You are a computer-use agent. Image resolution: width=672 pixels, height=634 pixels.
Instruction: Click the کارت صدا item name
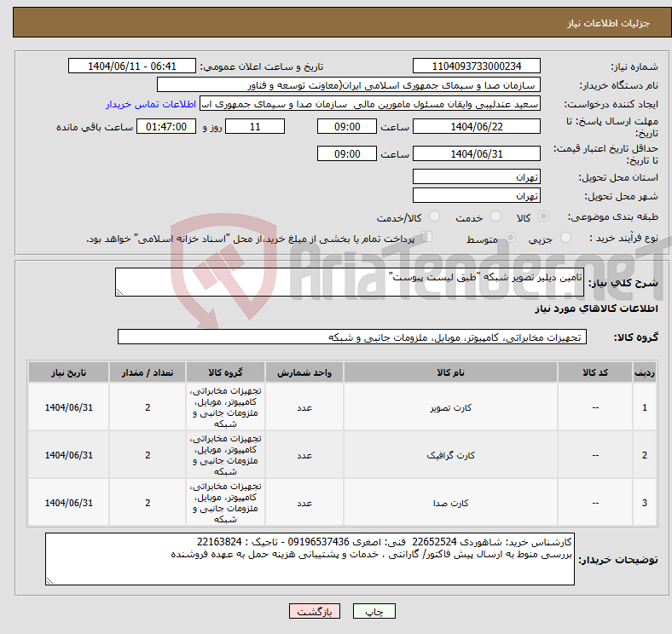[x=450, y=503]
